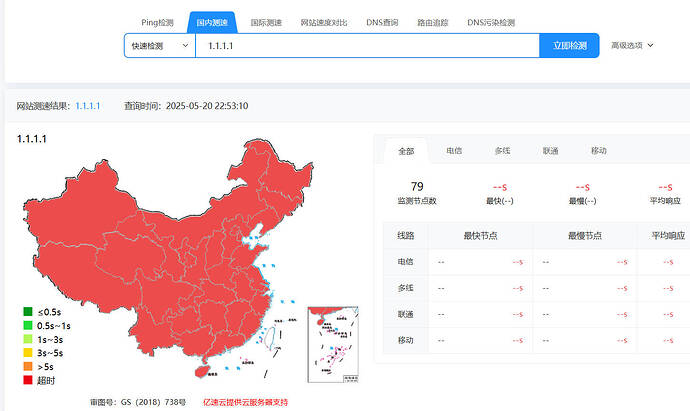Open 亿速云提供云服务器支持 link
Viewport: 690px width, 411px height.
246,402
